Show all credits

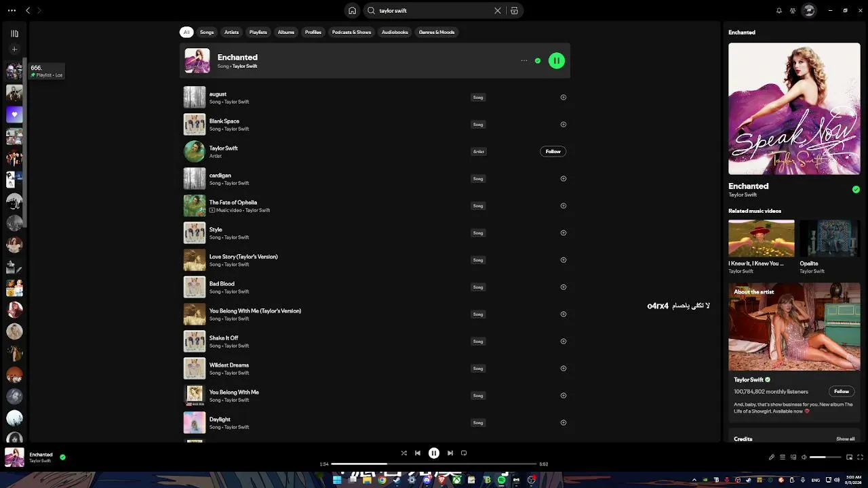click(x=846, y=439)
